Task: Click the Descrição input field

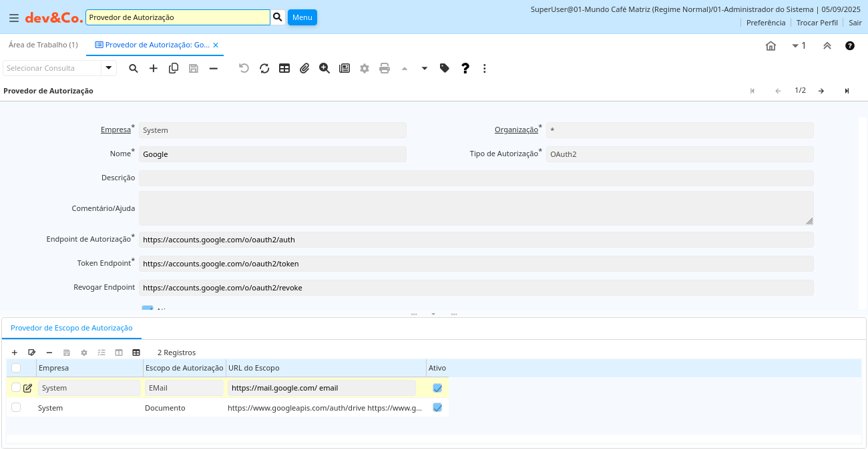Action: click(476, 178)
